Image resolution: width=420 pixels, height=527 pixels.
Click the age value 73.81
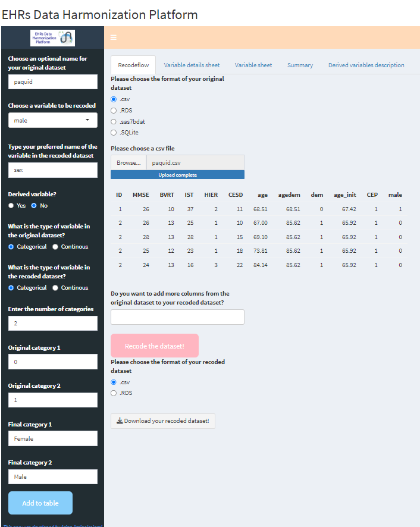tap(261, 251)
